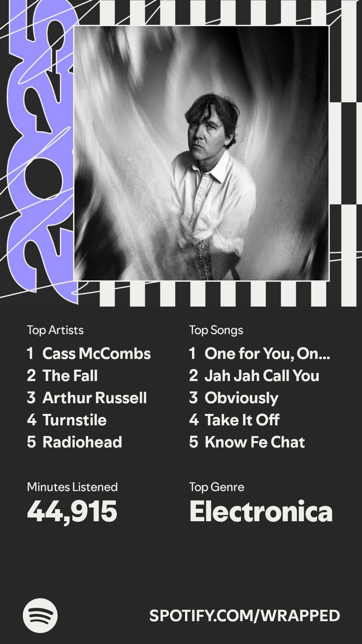Select the song Jah Jah Call You
Screen dimensions: 362x644
click(262, 376)
